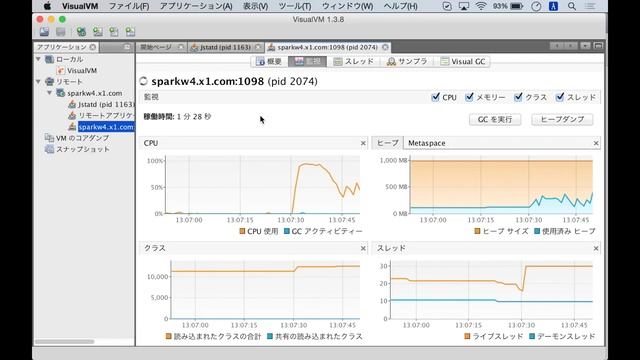
Task: Click the ローカル computer icon in the tree
Action: [50, 59]
